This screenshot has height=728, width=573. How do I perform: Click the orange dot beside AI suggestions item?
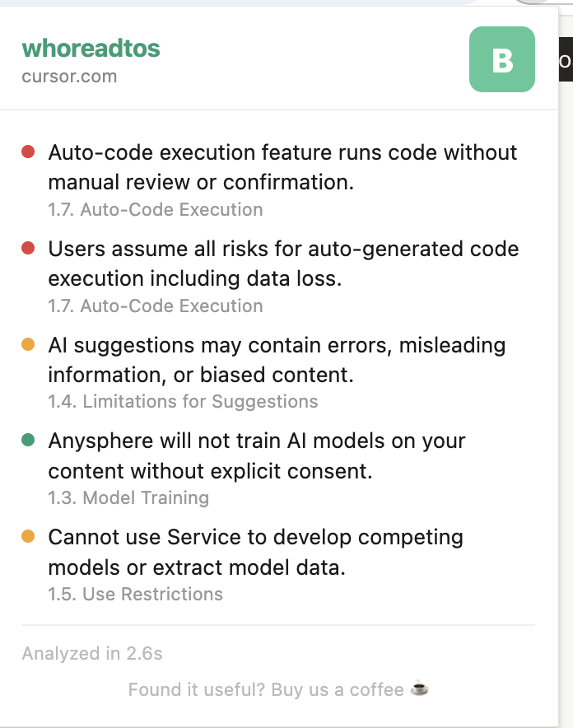point(28,344)
